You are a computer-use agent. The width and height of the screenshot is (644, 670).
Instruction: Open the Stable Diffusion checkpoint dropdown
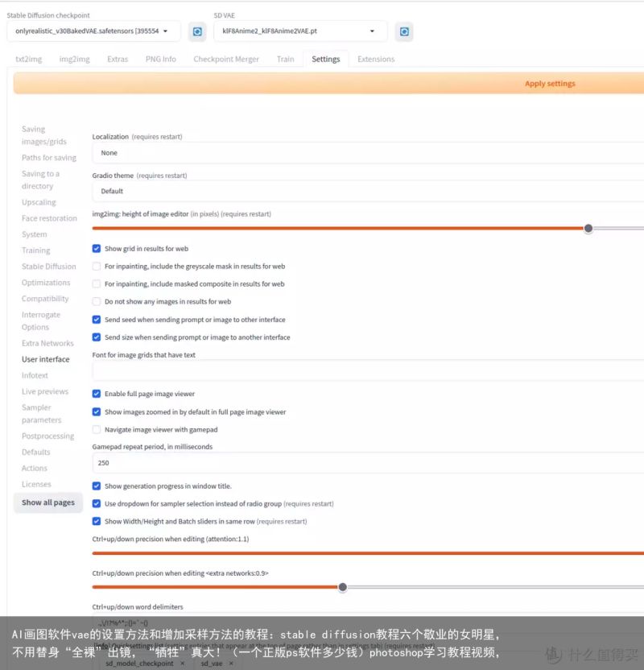point(93,31)
